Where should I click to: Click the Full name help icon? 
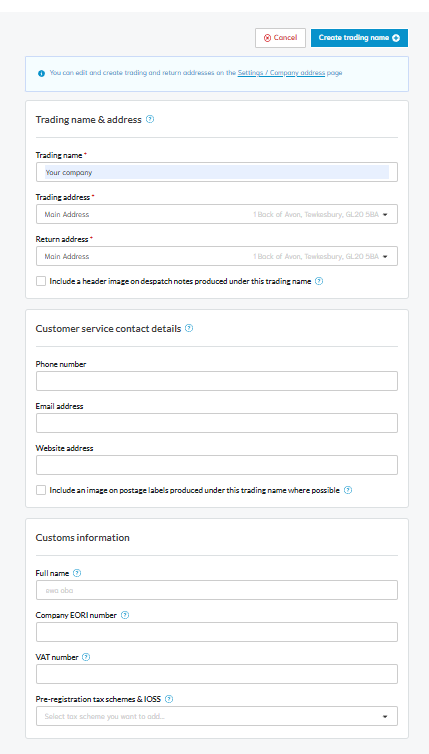coord(77,573)
